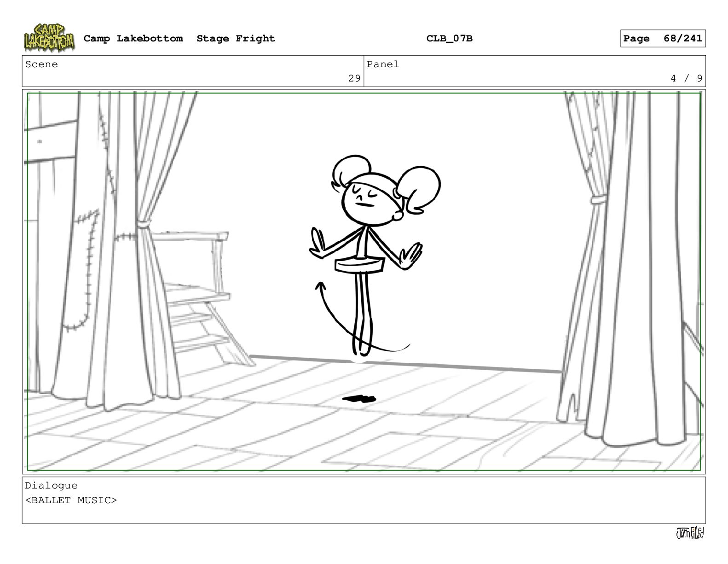This screenshot has width=728, height=564.
Task: Click the 'Stage Fright' episode title
Action: click(x=236, y=39)
